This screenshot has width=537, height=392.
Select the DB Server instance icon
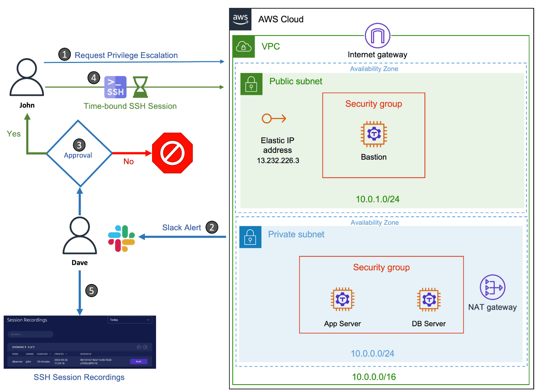point(429,300)
